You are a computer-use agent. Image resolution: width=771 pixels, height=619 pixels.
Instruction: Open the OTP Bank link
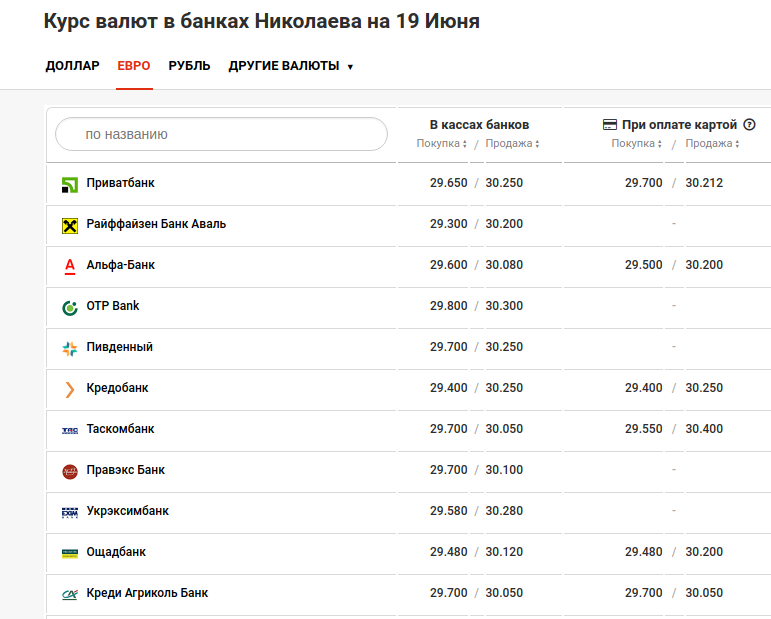click(113, 305)
